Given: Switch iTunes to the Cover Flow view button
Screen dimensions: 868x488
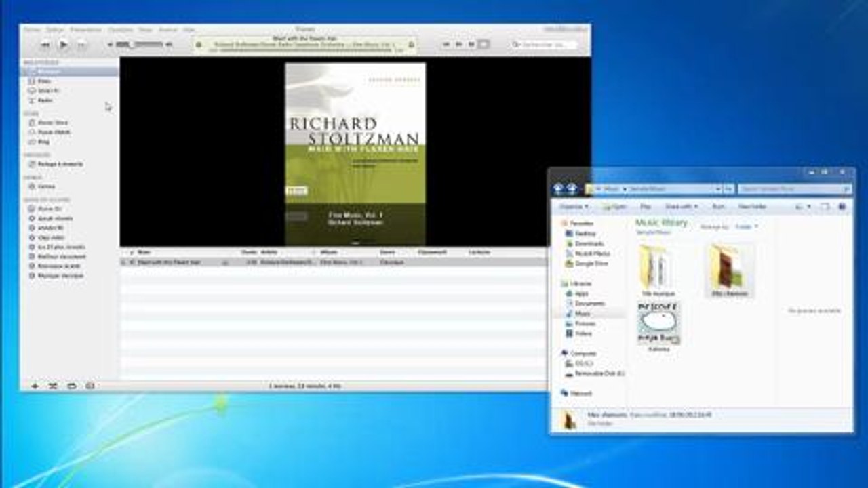Looking at the screenshot, I should (483, 45).
